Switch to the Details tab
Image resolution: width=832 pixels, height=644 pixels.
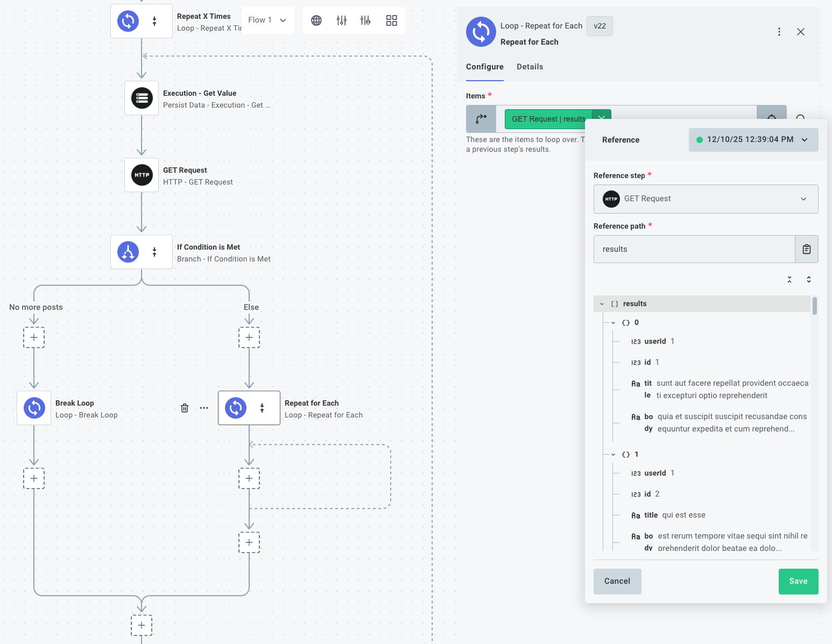click(x=530, y=66)
